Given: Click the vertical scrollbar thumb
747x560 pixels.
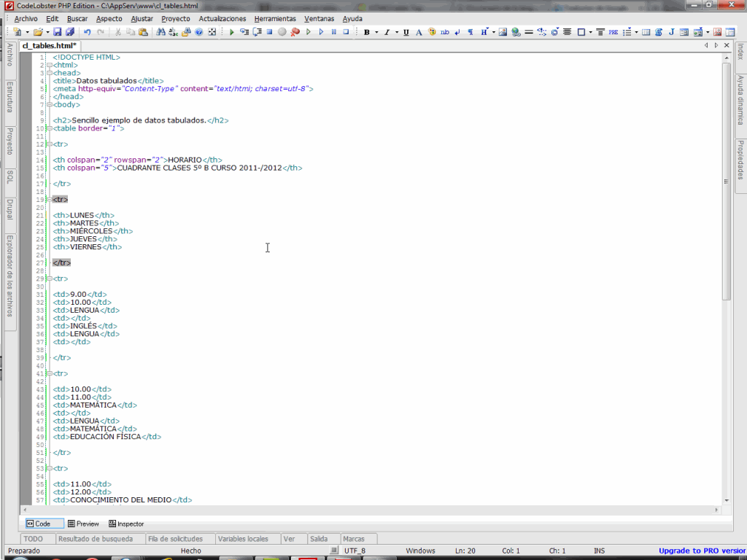Looking at the screenshot, I should [727, 182].
